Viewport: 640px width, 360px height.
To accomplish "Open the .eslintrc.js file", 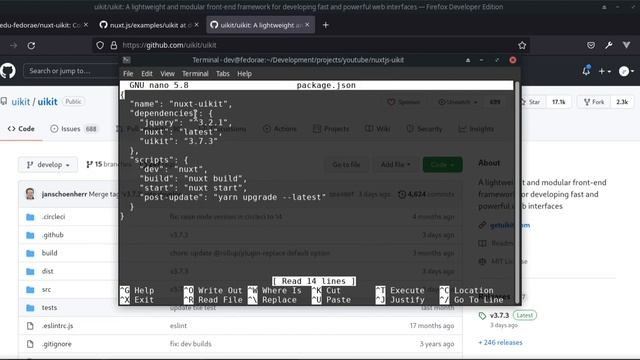I will coord(57,326).
